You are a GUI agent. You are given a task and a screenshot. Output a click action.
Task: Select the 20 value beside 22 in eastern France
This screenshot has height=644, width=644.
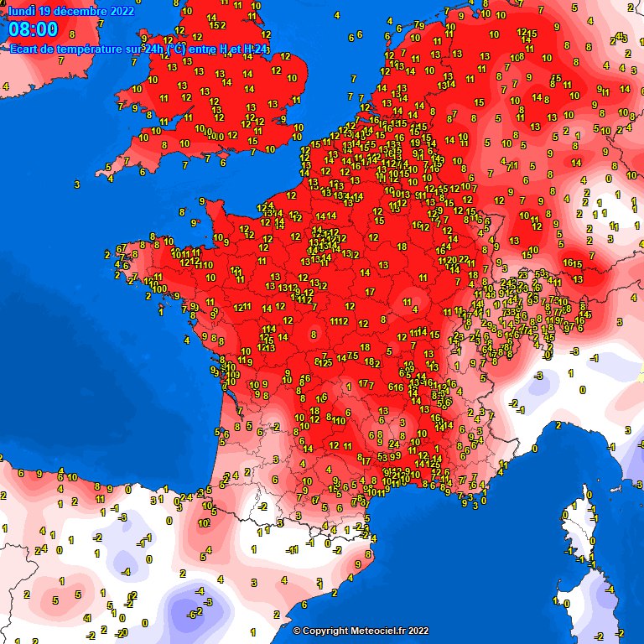tap(452, 260)
